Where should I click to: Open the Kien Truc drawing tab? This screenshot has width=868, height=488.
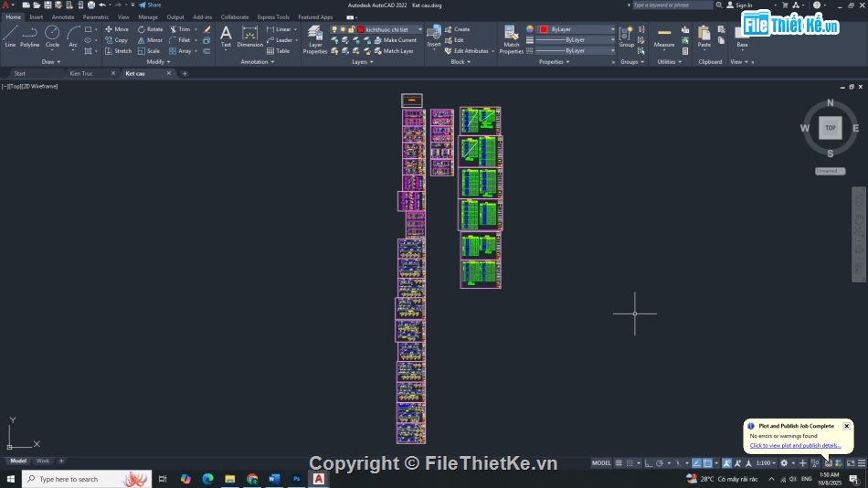[x=80, y=73]
